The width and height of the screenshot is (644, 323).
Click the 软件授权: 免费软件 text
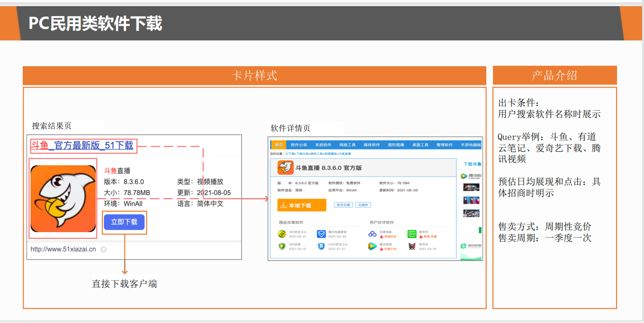344,183
